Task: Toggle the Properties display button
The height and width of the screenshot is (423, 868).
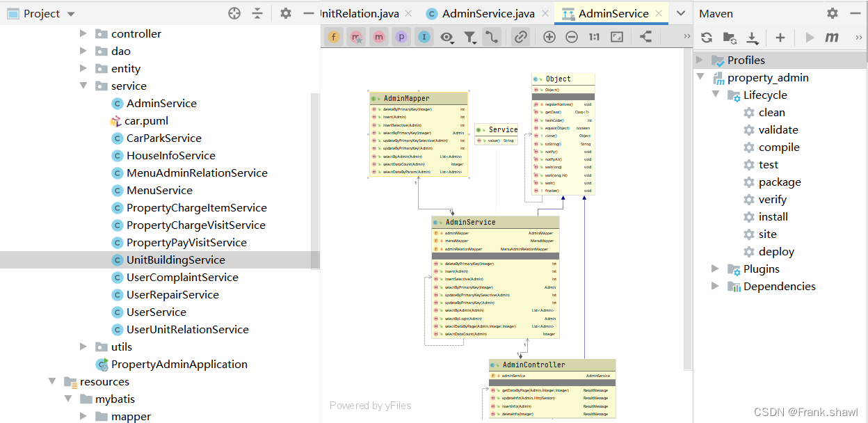Action: point(401,38)
